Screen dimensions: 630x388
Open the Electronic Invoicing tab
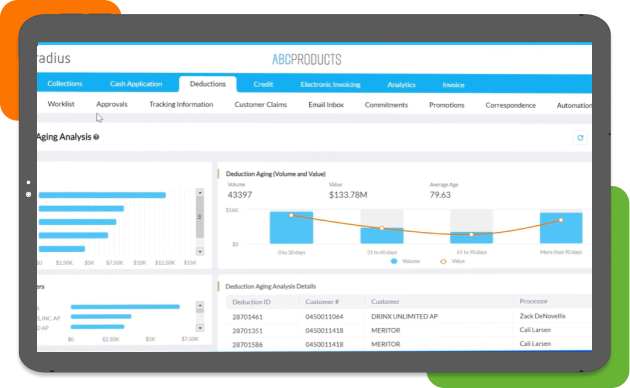(x=330, y=85)
